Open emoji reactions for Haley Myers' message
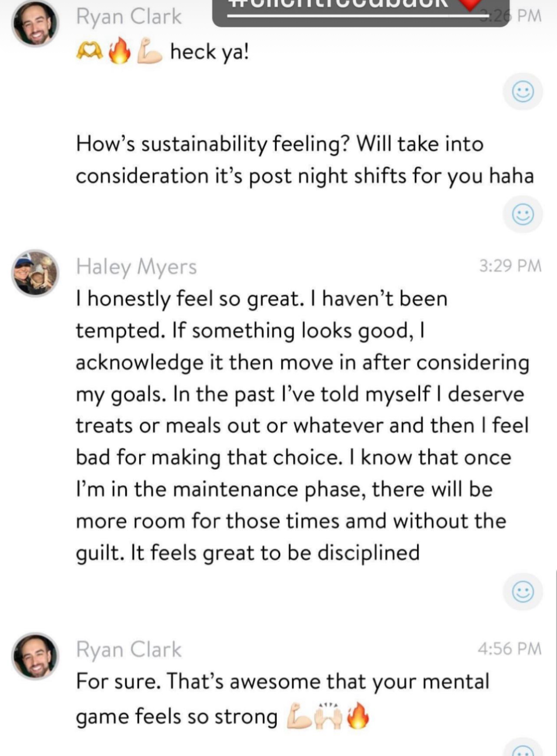 point(522,591)
